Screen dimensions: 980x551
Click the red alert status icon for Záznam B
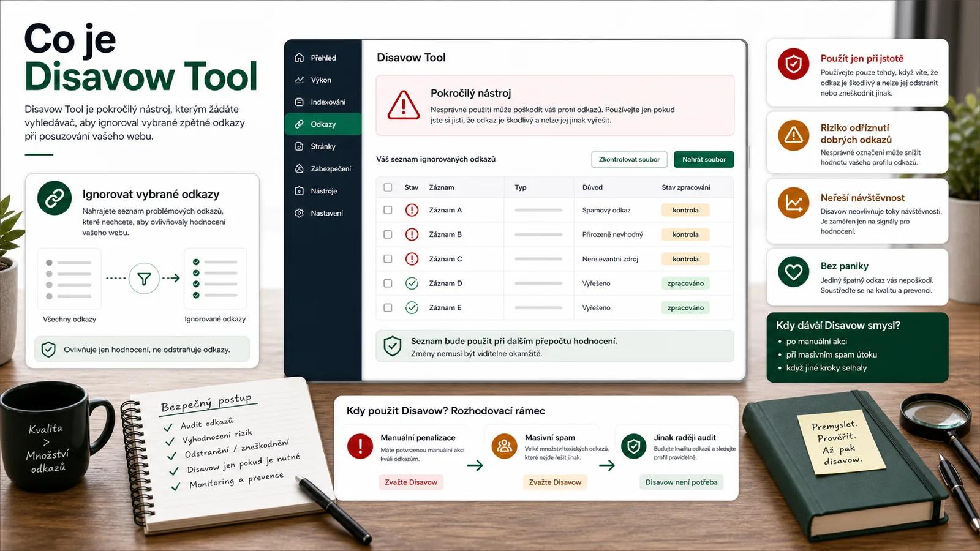(x=412, y=234)
